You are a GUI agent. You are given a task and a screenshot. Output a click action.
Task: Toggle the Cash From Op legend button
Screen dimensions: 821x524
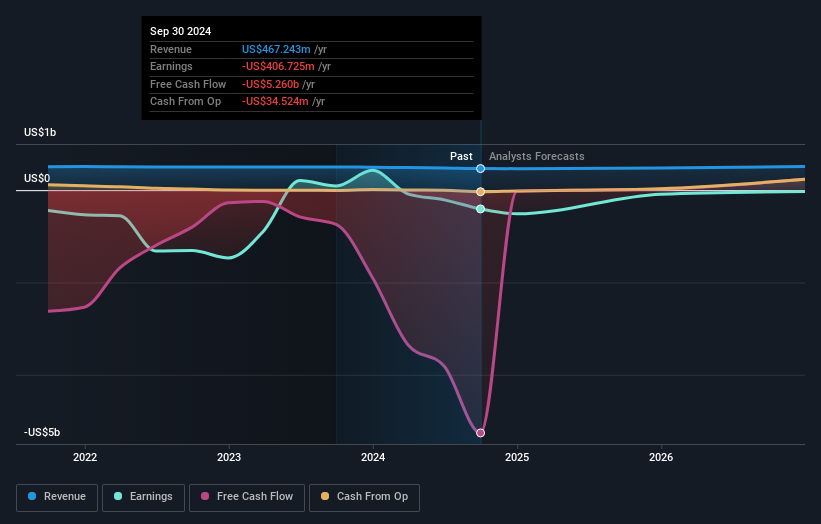pyautogui.click(x=364, y=497)
